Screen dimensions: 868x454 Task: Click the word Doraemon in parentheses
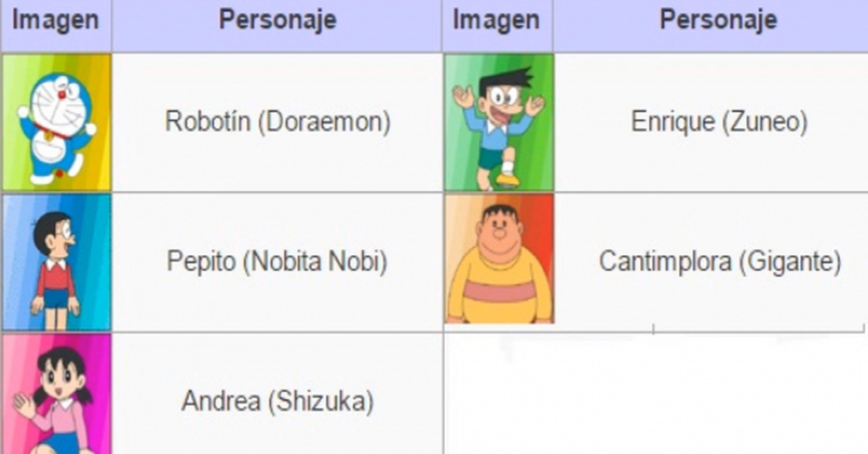coord(324,121)
